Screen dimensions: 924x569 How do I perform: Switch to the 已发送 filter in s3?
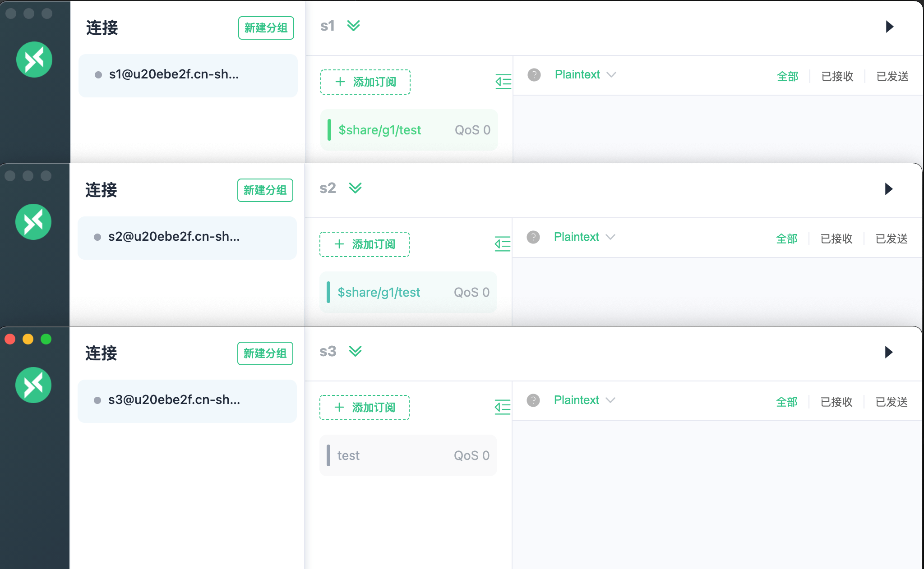(x=892, y=402)
